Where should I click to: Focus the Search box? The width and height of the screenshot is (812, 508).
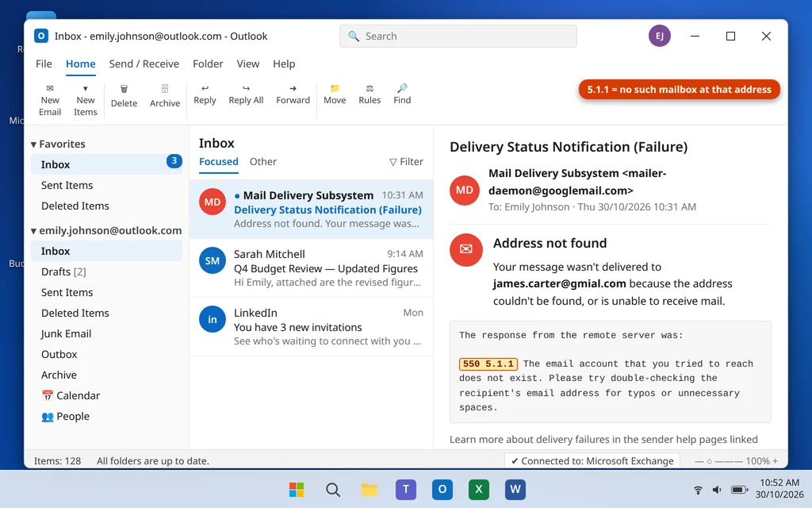[x=458, y=37]
